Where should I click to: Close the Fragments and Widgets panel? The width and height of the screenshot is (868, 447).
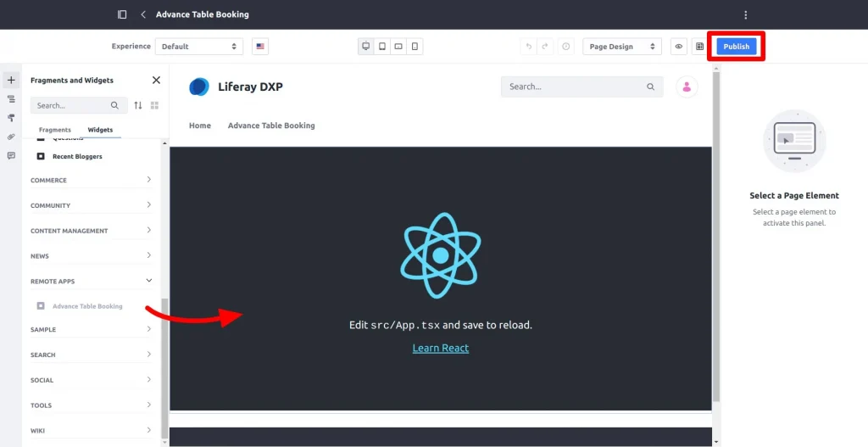(156, 81)
